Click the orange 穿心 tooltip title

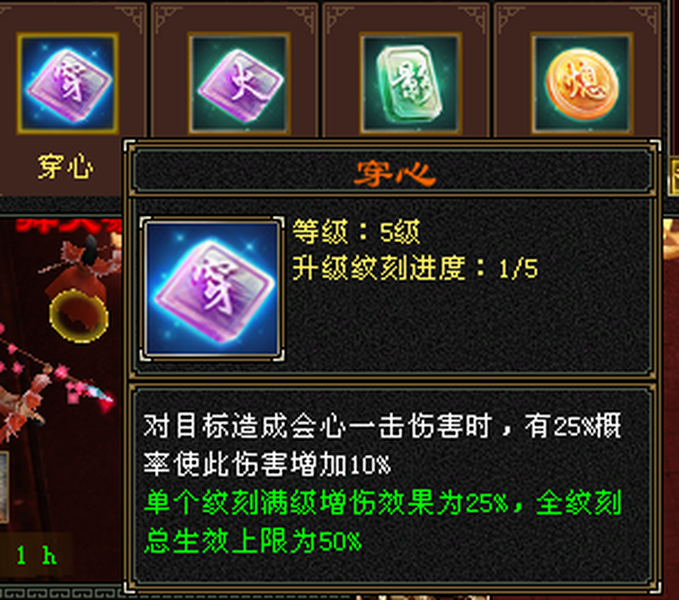point(394,173)
